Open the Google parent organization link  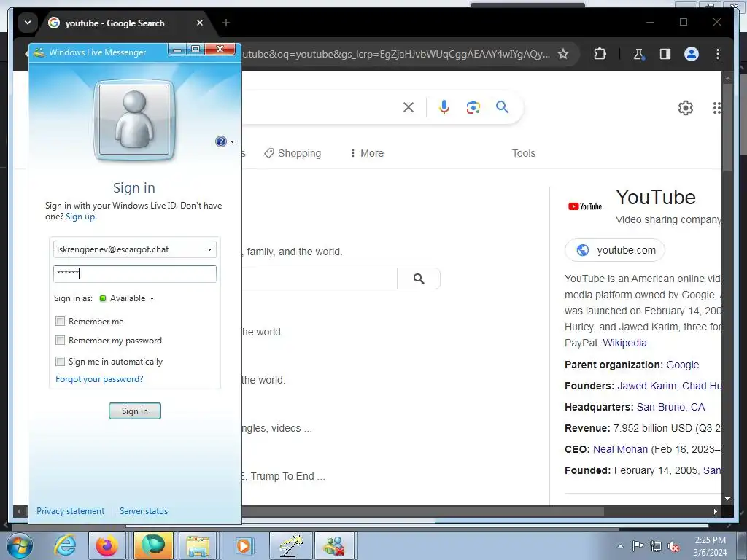tap(682, 365)
